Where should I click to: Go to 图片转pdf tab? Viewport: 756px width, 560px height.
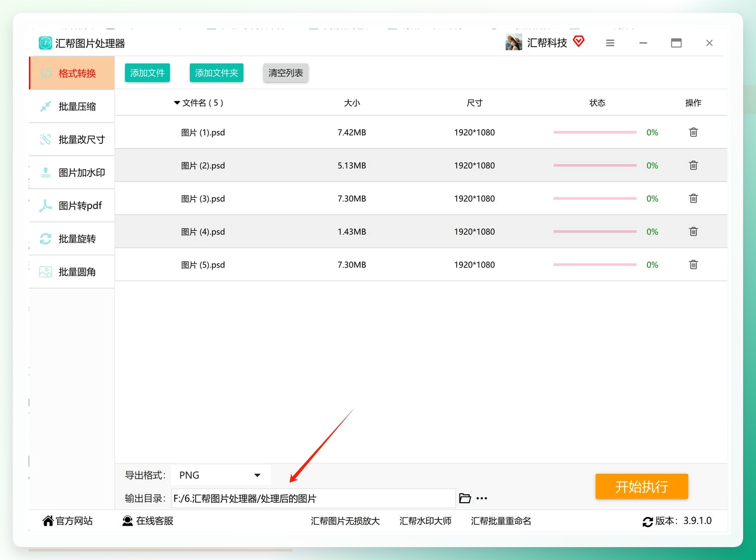(x=72, y=206)
